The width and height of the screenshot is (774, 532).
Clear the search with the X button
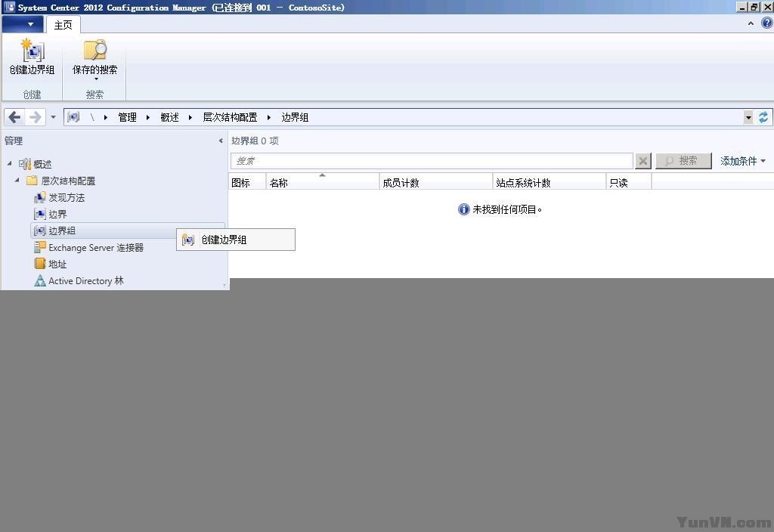point(642,161)
